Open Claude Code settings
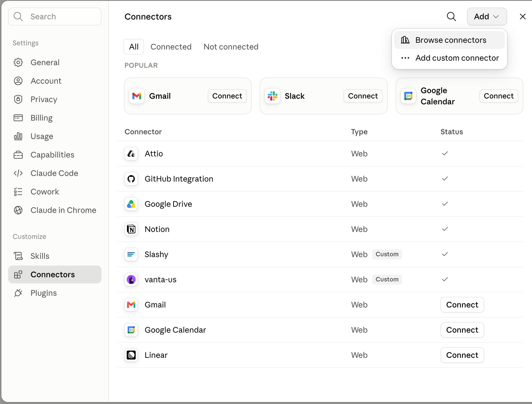Image resolution: width=532 pixels, height=404 pixels. [55, 173]
